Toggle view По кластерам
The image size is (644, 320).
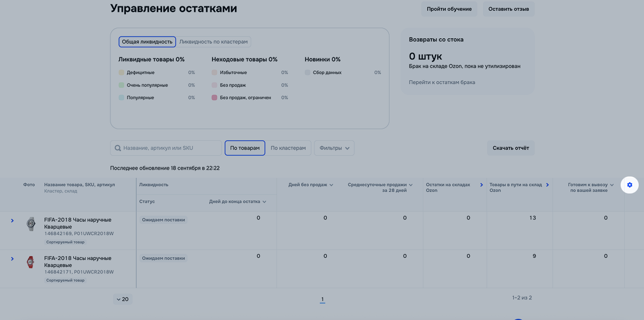[x=288, y=148]
